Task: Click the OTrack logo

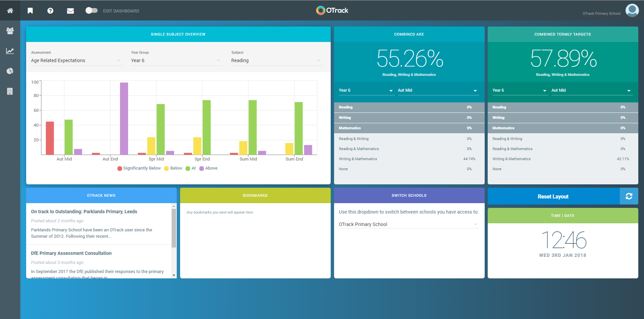Action: coord(332,10)
